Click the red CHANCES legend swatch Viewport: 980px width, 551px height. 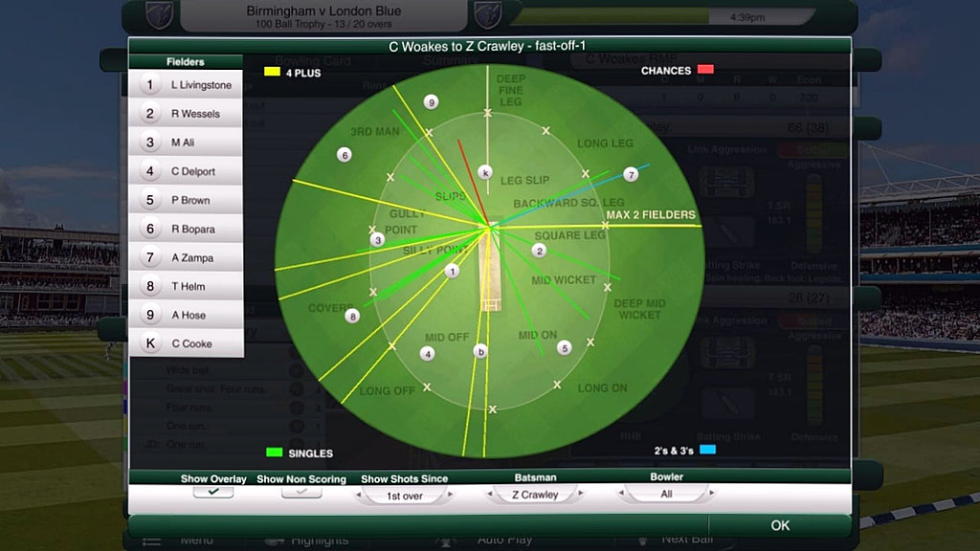point(705,69)
